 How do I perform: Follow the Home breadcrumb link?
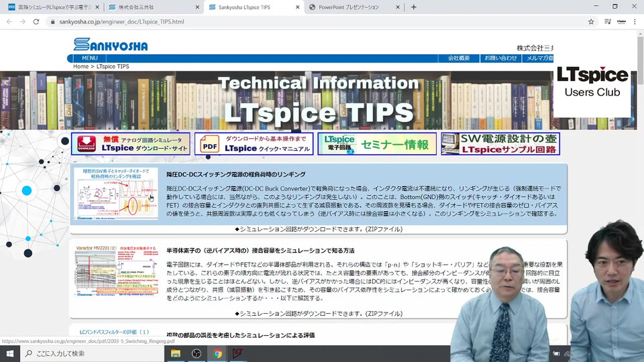click(x=81, y=66)
